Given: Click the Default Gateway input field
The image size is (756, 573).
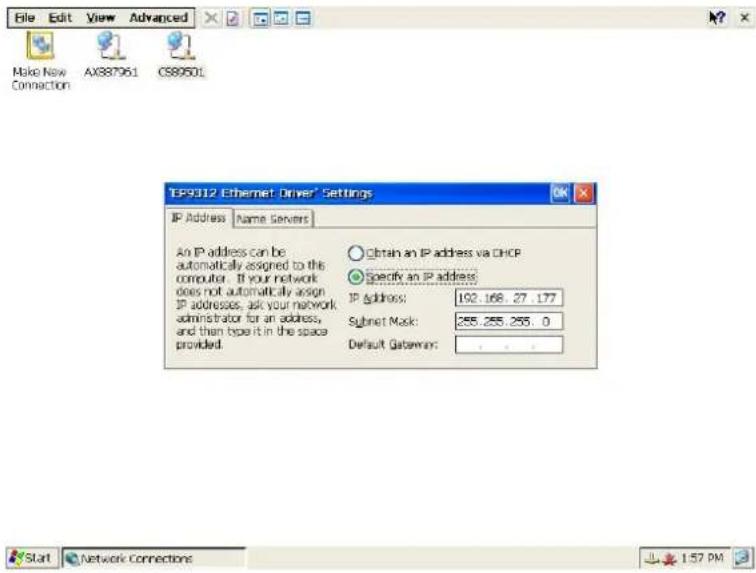Looking at the screenshot, I should [x=509, y=344].
